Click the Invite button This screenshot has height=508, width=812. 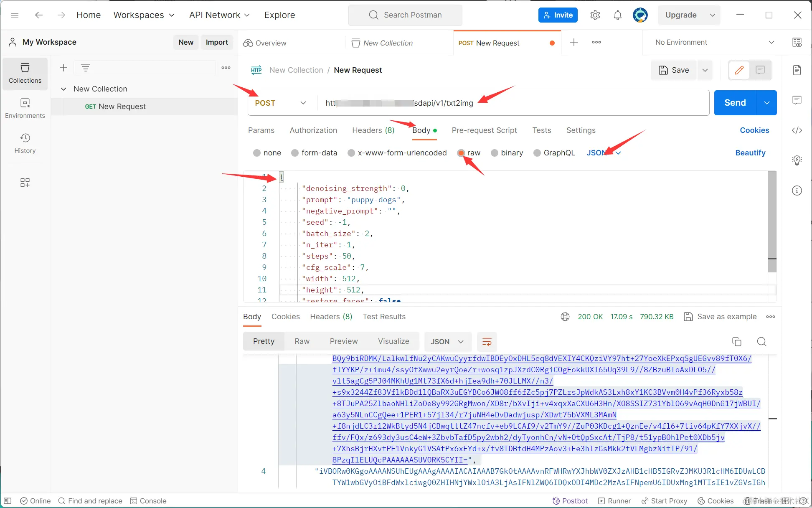(558, 15)
